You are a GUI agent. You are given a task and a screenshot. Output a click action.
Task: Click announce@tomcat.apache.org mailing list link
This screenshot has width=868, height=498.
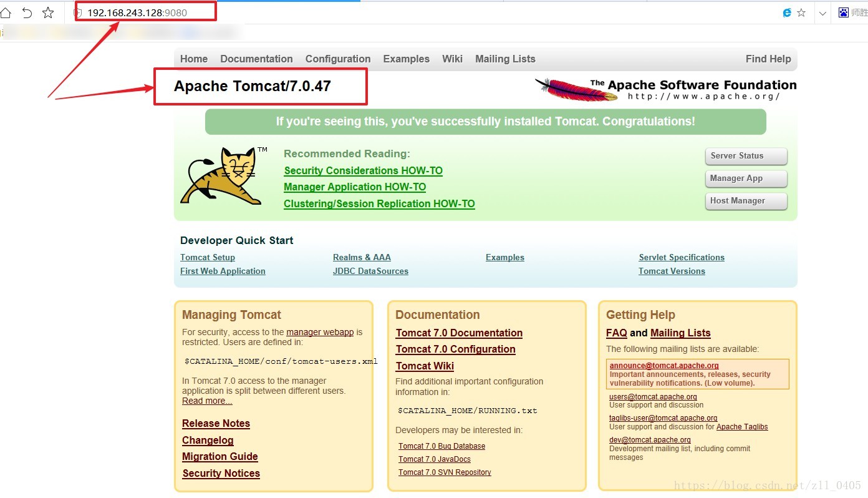664,365
